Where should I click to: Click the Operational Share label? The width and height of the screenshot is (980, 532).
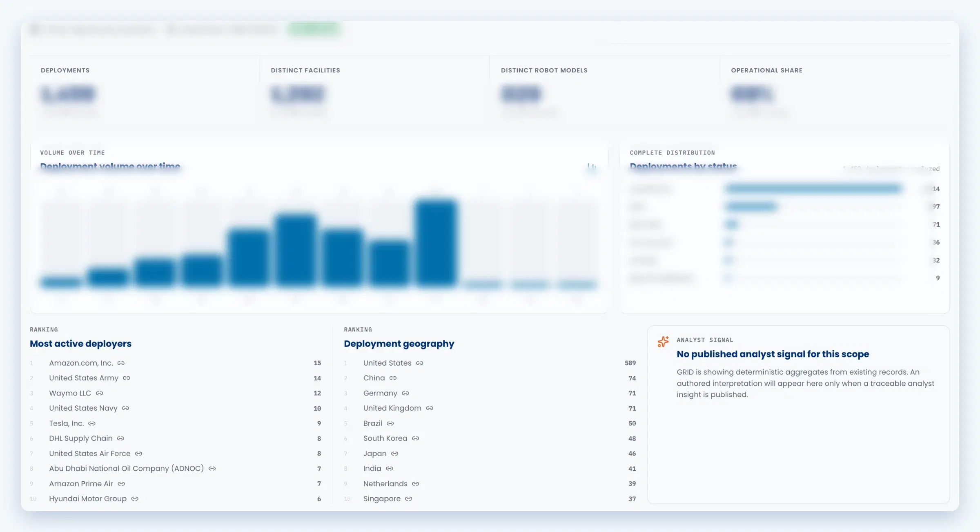click(766, 70)
